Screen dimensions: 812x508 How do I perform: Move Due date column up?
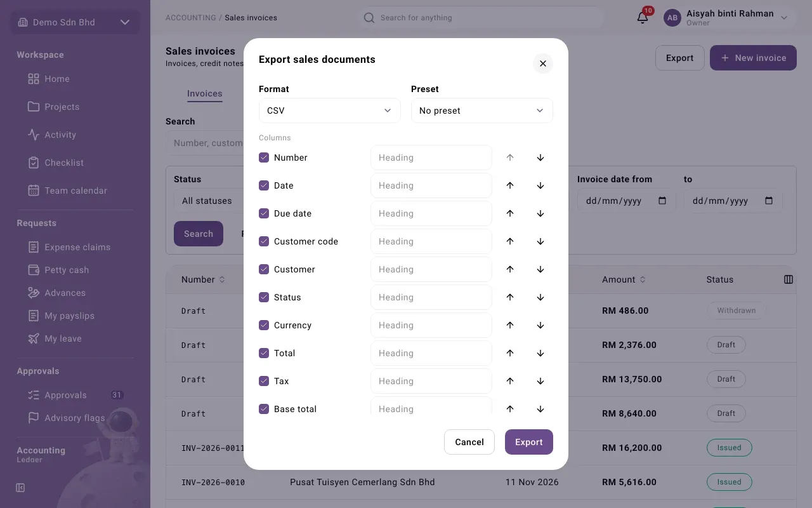510,213
